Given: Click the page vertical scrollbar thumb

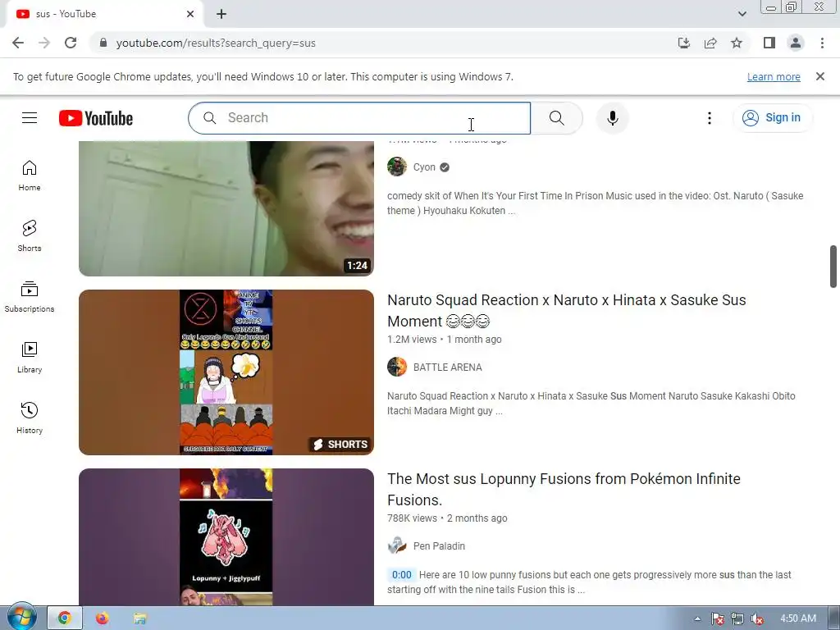Looking at the screenshot, I should pyautogui.click(x=833, y=267).
